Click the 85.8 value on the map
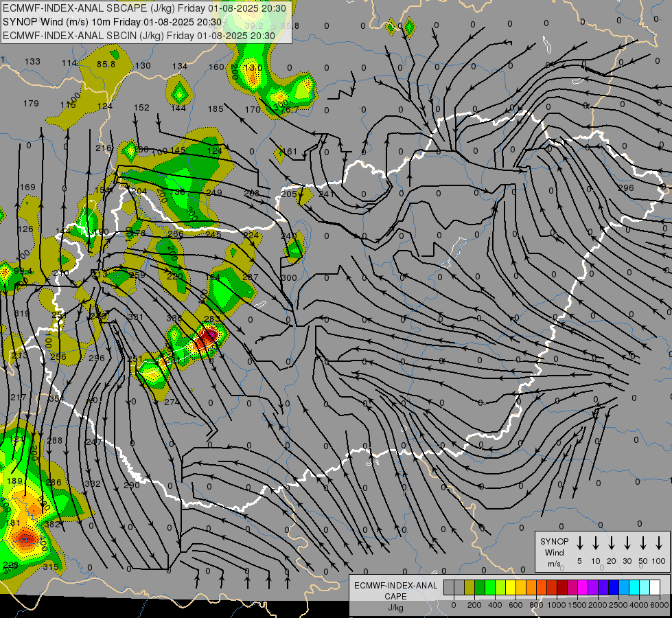 pos(106,65)
